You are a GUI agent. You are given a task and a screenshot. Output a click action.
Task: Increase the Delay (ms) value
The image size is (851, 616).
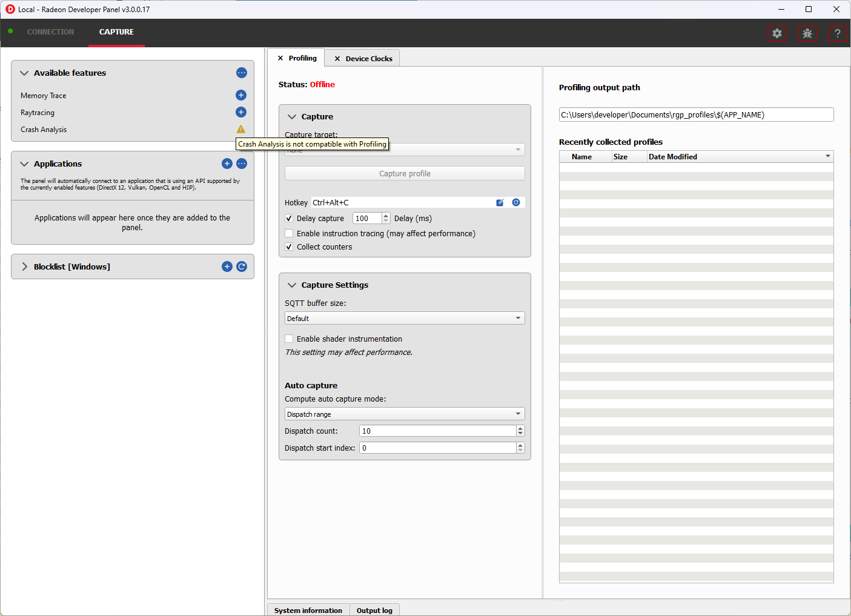(x=386, y=216)
